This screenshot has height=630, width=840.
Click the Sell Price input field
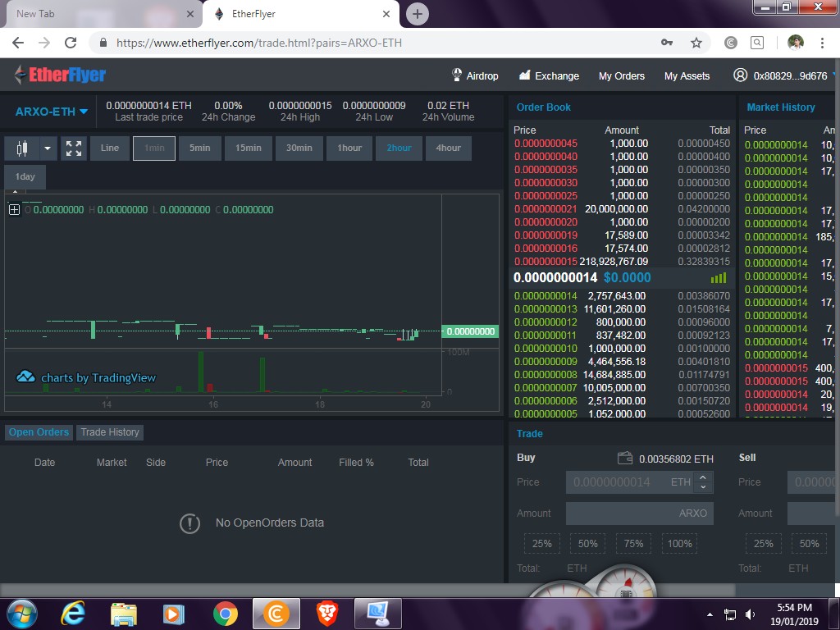click(x=810, y=482)
